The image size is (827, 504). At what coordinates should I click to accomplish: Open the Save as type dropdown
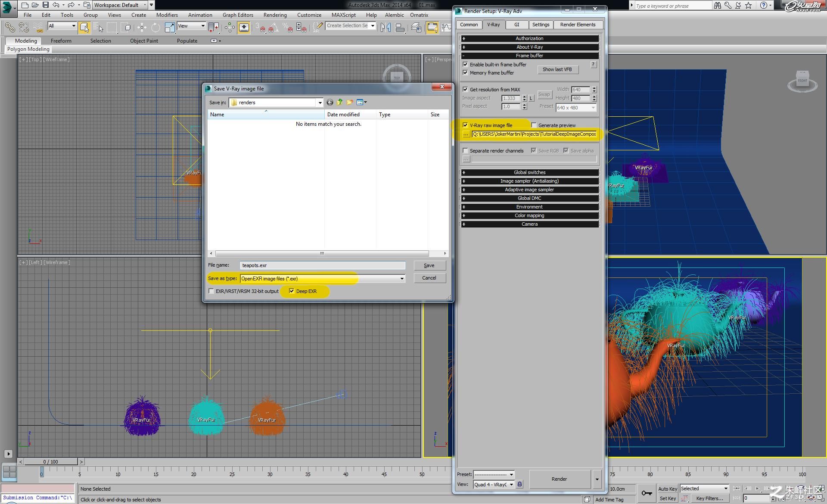[323, 279]
